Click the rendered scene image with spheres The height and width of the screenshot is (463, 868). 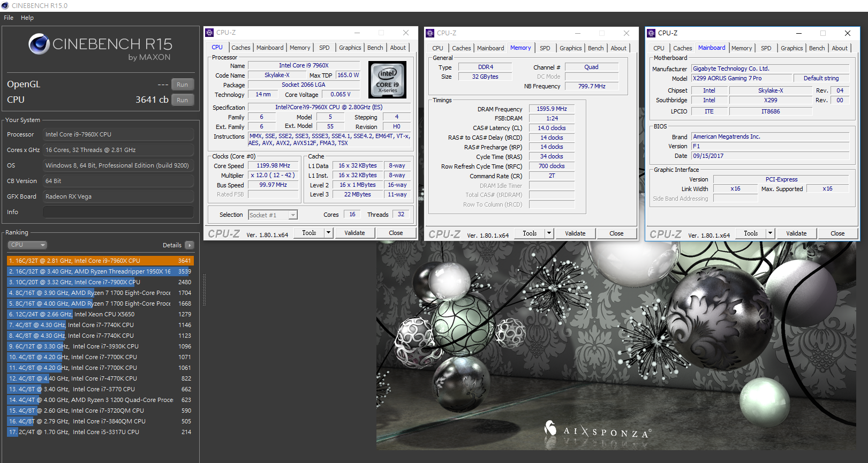click(616, 345)
